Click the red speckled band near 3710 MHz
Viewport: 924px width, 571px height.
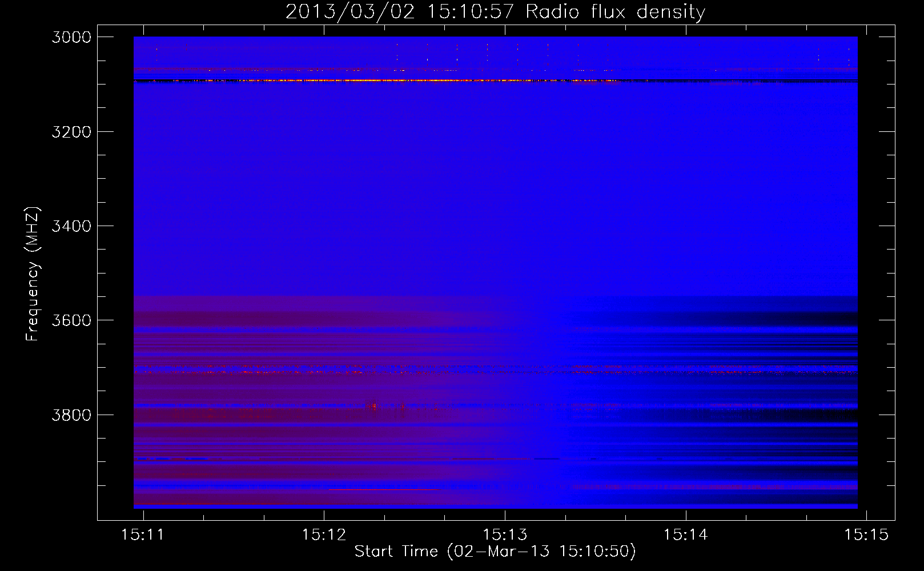coord(495,372)
